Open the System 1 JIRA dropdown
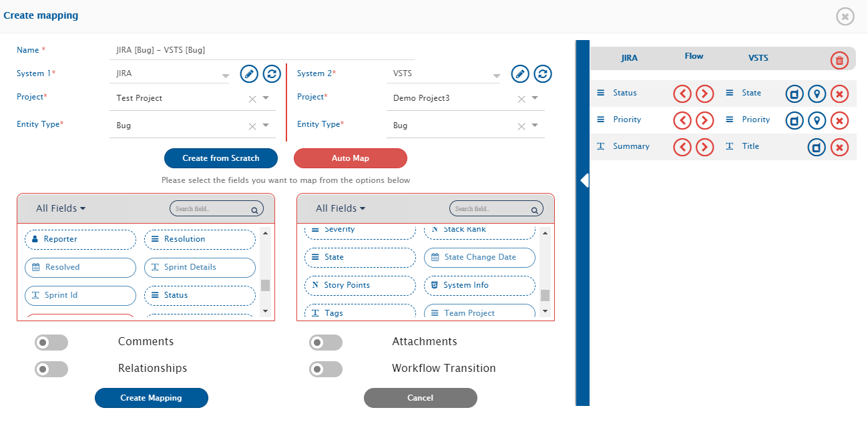868x436 pixels. (x=226, y=75)
